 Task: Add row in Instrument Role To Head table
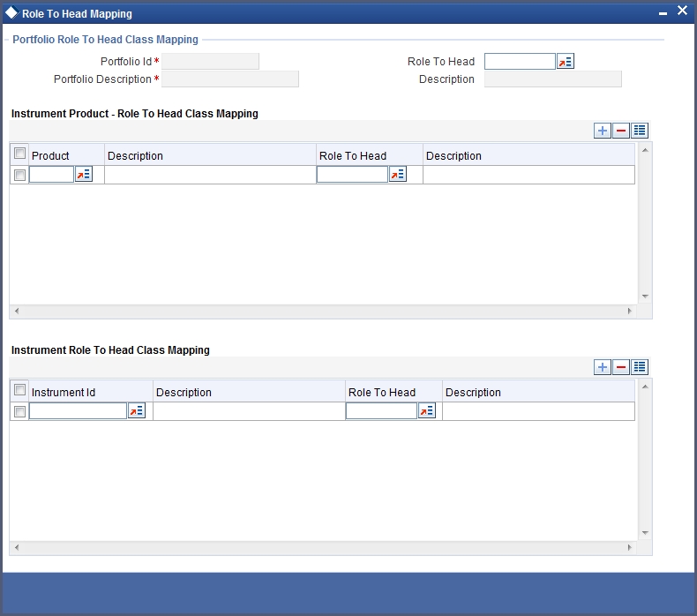[603, 367]
